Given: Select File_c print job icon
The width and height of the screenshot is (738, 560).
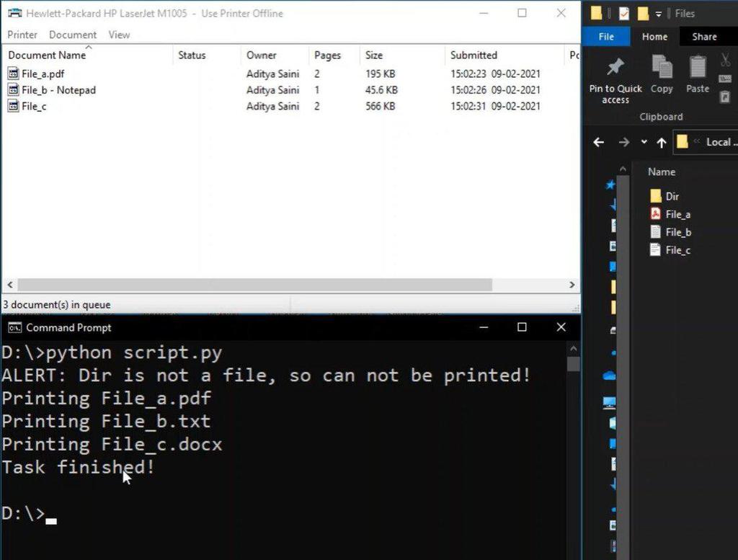Looking at the screenshot, I should click(x=13, y=106).
